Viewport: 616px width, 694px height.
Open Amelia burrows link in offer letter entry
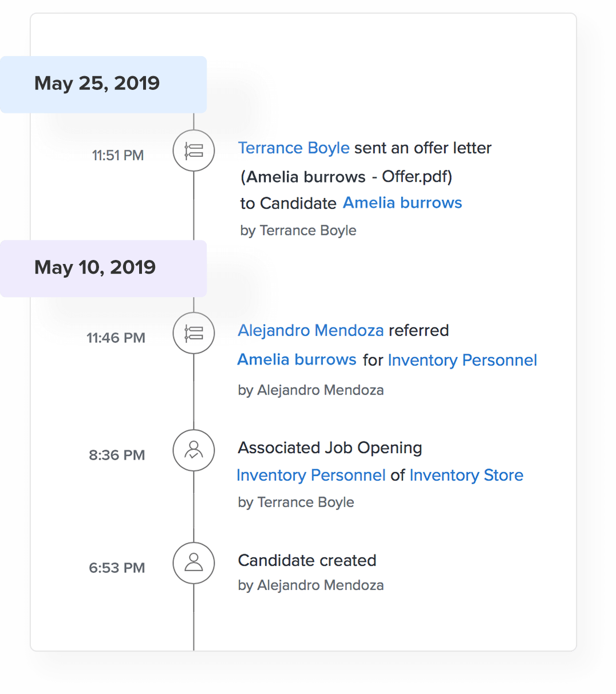coord(402,203)
